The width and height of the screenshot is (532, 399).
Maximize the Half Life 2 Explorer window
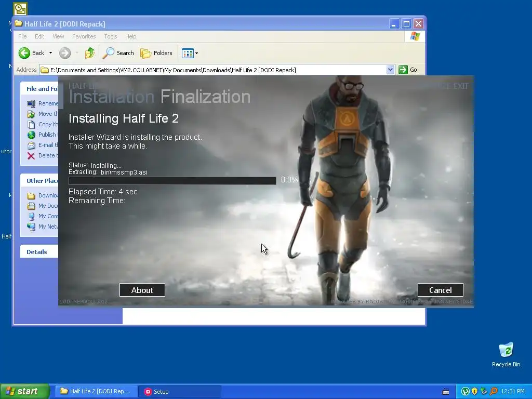406,24
